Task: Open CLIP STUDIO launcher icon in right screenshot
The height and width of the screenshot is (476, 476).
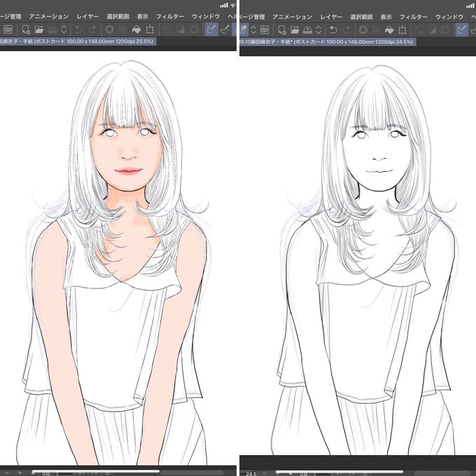Action: pyautogui.click(x=265, y=29)
